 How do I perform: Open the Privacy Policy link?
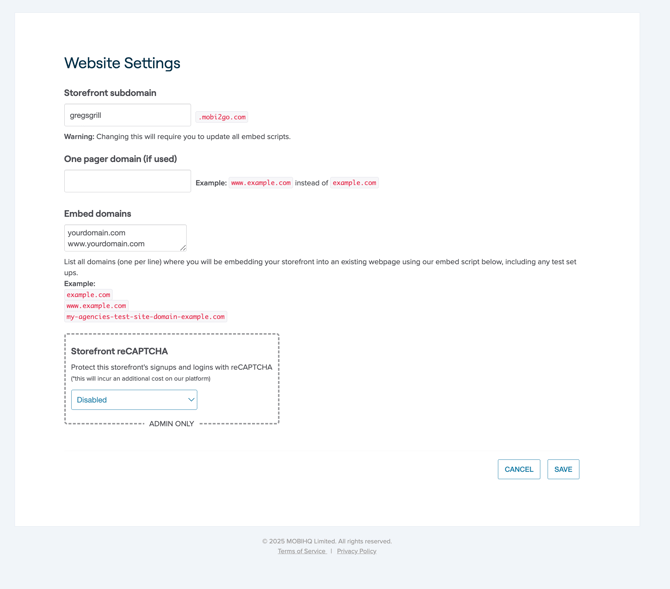tap(356, 551)
